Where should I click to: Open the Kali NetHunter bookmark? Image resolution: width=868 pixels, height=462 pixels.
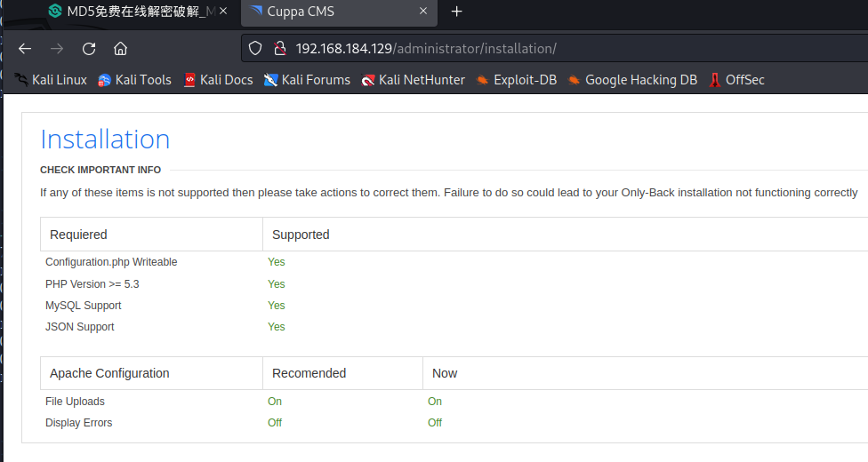point(413,80)
